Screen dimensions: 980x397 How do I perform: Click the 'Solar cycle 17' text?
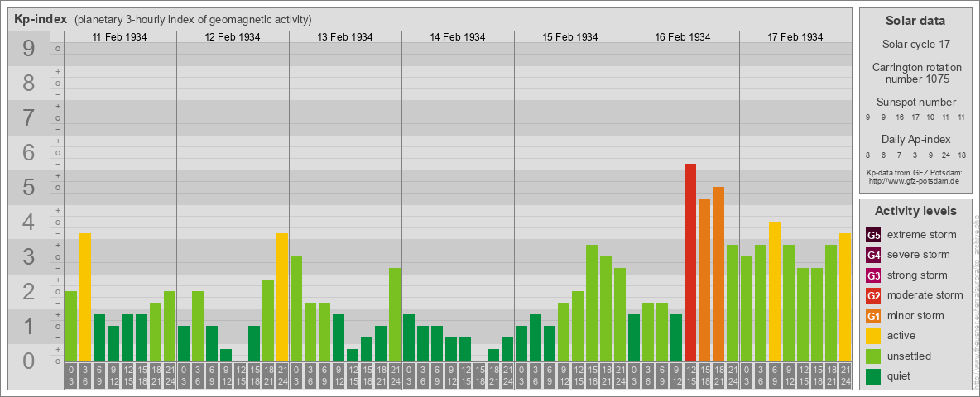coord(915,45)
